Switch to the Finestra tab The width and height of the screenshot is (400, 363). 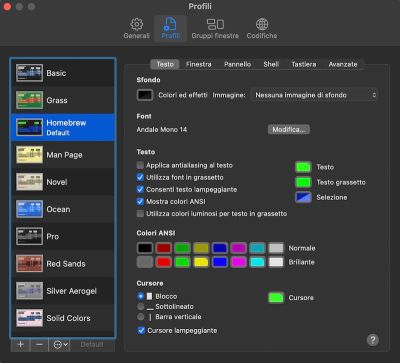point(199,64)
